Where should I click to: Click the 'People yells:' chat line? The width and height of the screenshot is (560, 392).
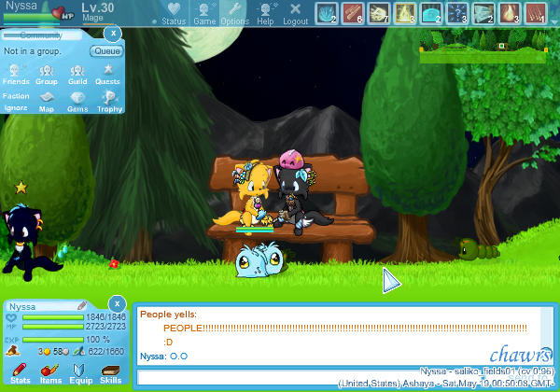(168, 315)
